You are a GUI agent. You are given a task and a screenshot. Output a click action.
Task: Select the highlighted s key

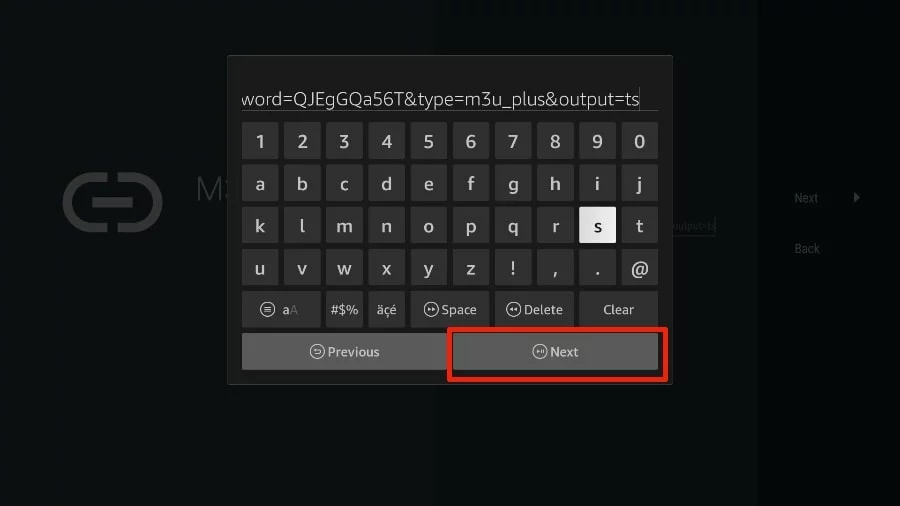[597, 225]
